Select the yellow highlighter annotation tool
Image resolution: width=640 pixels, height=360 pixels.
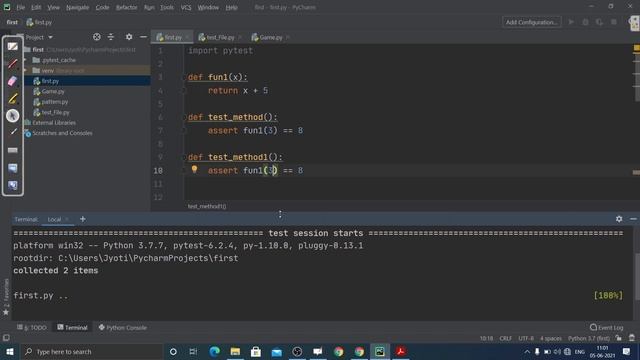pyautogui.click(x=13, y=98)
